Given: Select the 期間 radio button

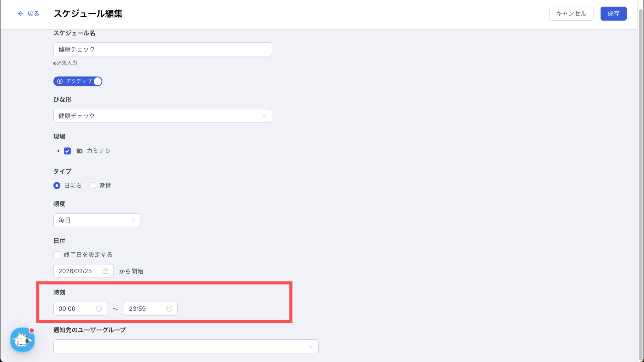Looking at the screenshot, I should coord(93,186).
